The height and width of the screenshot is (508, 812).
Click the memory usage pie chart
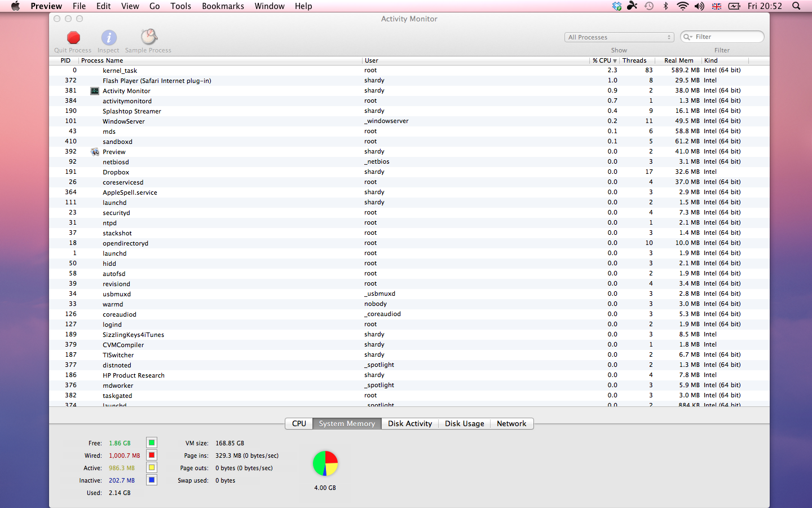[x=325, y=463]
